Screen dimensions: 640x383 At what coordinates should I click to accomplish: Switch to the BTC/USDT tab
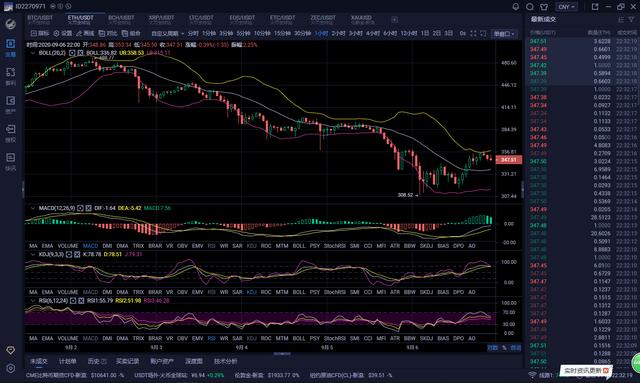click(x=40, y=20)
